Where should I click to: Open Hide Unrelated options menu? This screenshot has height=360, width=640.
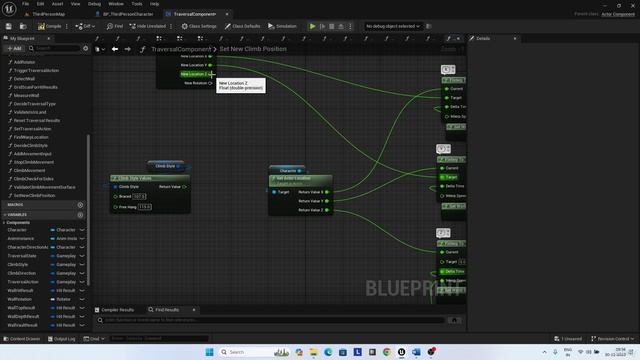[171, 26]
